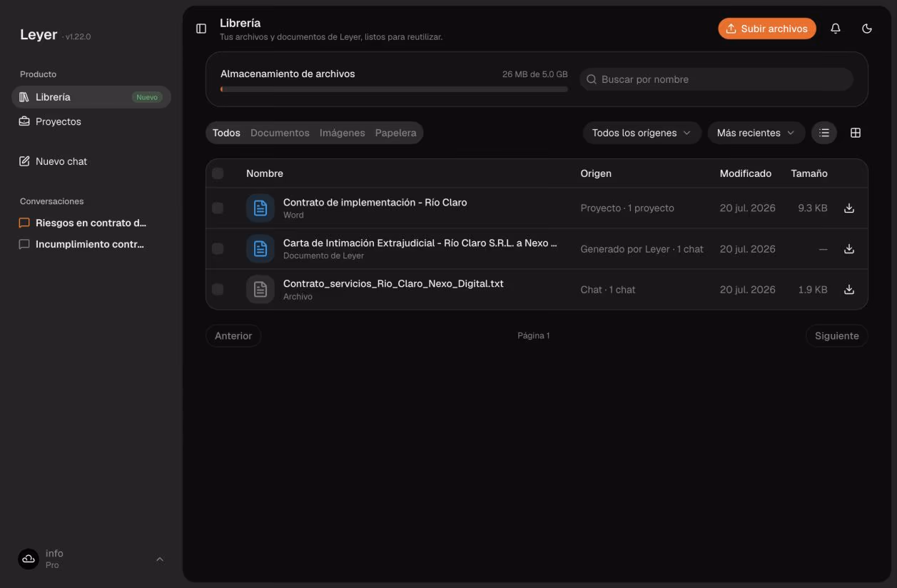
Task: Expand the info Pro account menu chevron
Action: [160, 559]
